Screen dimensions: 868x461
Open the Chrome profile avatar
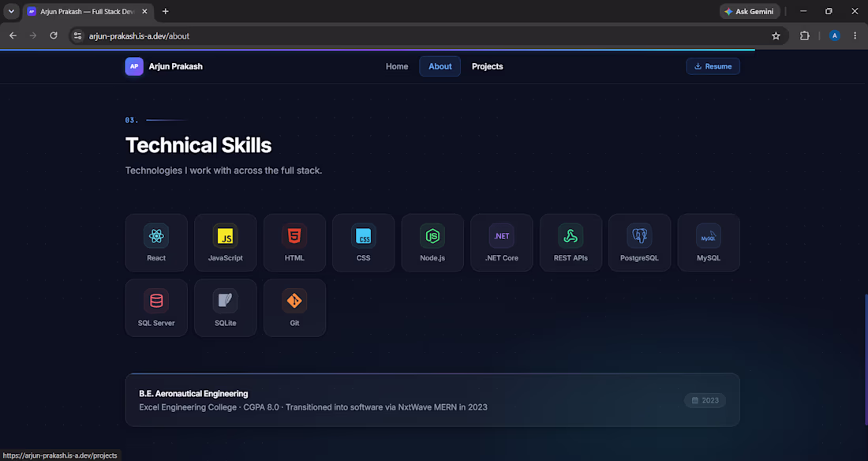tap(835, 36)
